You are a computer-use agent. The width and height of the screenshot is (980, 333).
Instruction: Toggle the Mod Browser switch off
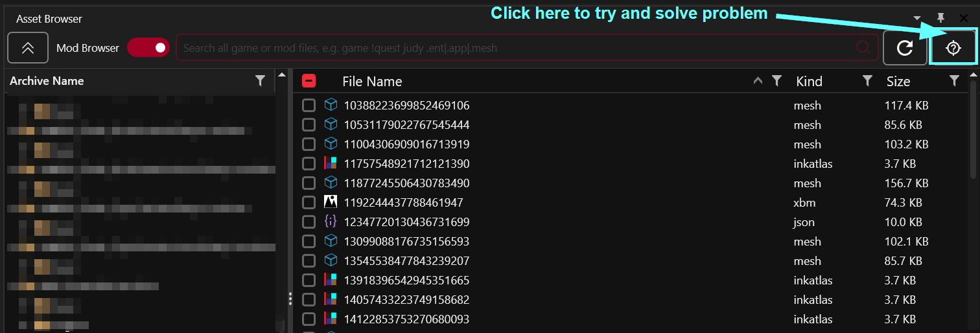[x=148, y=48]
